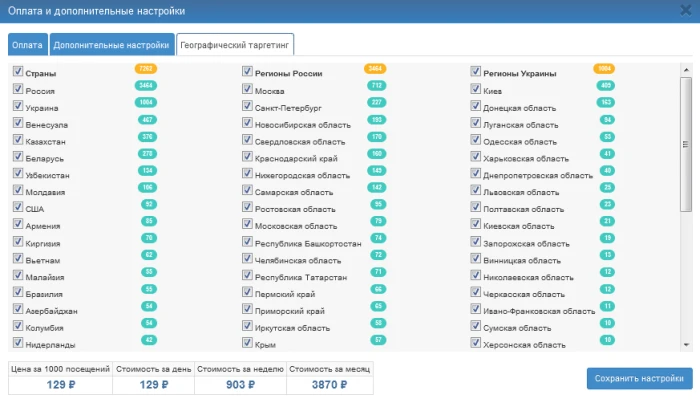Click the scrollbar down arrow

click(686, 344)
